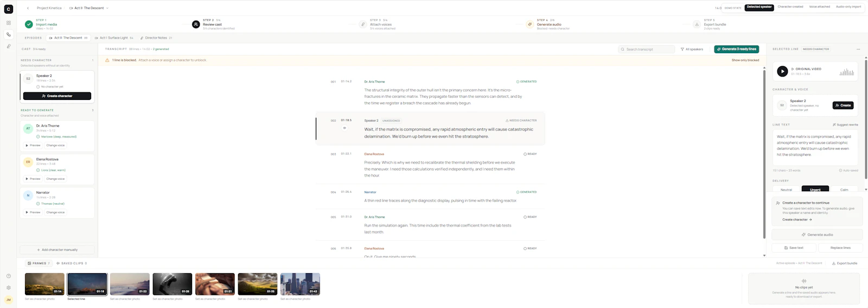This screenshot has width=868, height=308.
Task: Click the N avatar for Narrator
Action: pyautogui.click(x=28, y=196)
